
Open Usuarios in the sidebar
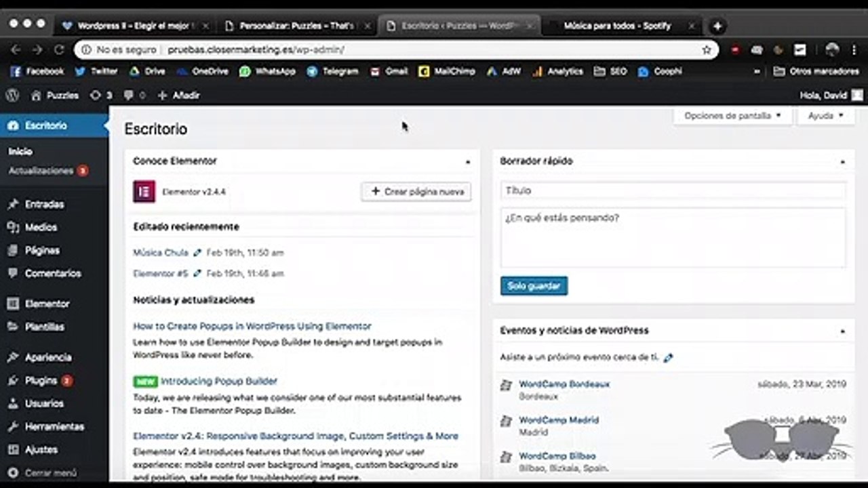pyautogui.click(x=54, y=403)
